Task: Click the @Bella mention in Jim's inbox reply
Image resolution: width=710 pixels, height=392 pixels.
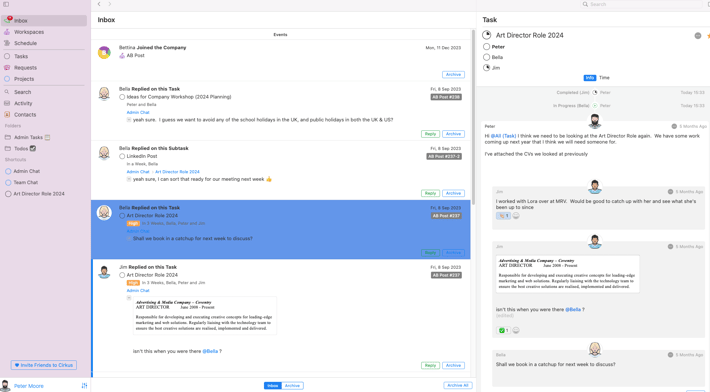Action: pos(210,351)
